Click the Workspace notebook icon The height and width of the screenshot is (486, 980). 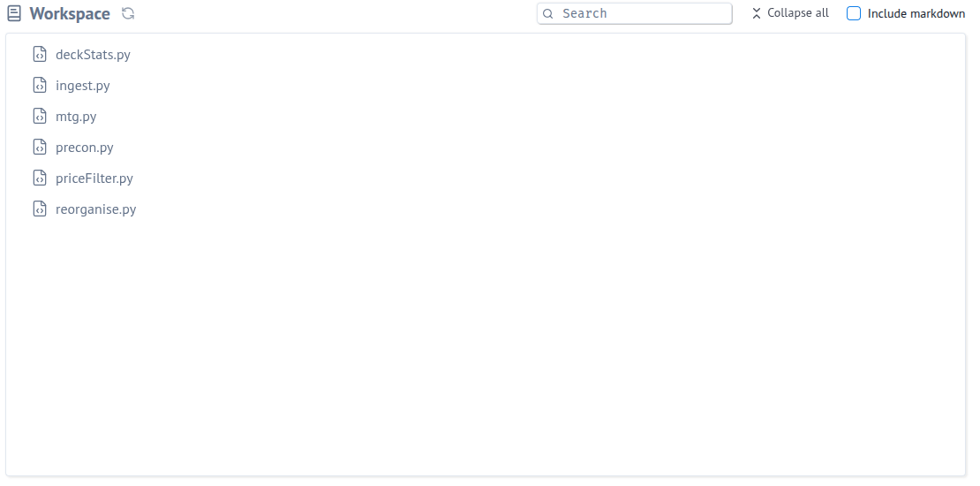pos(14,14)
